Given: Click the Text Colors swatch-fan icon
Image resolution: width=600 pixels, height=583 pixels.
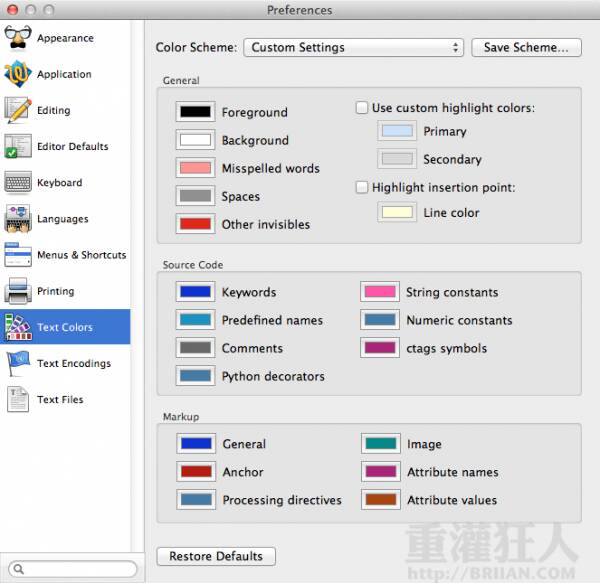Looking at the screenshot, I should [x=18, y=327].
